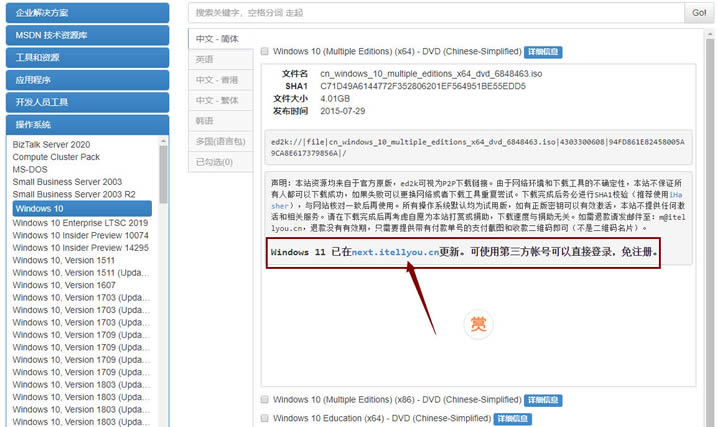The image size is (717, 427).
Task: Open the next.itellyou.cn link
Action: [x=395, y=252]
